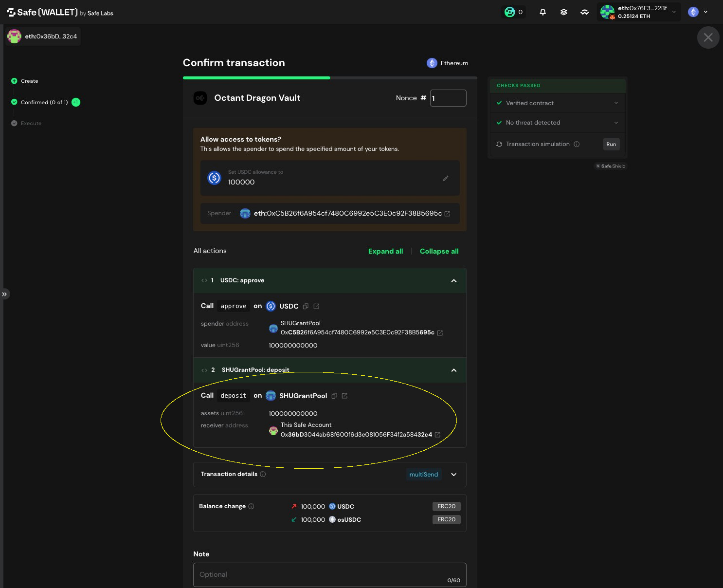
Task: Click the 0.25124 ETH wallet balance
Action: click(634, 16)
